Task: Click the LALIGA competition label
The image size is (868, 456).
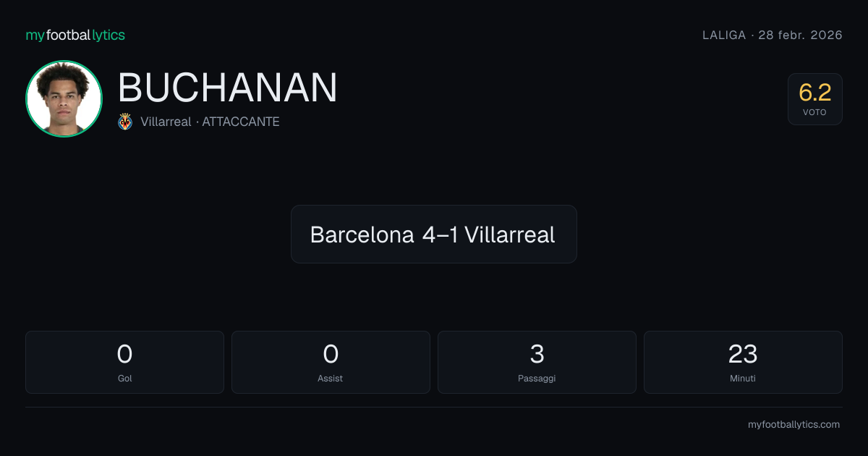Action: 723,35
